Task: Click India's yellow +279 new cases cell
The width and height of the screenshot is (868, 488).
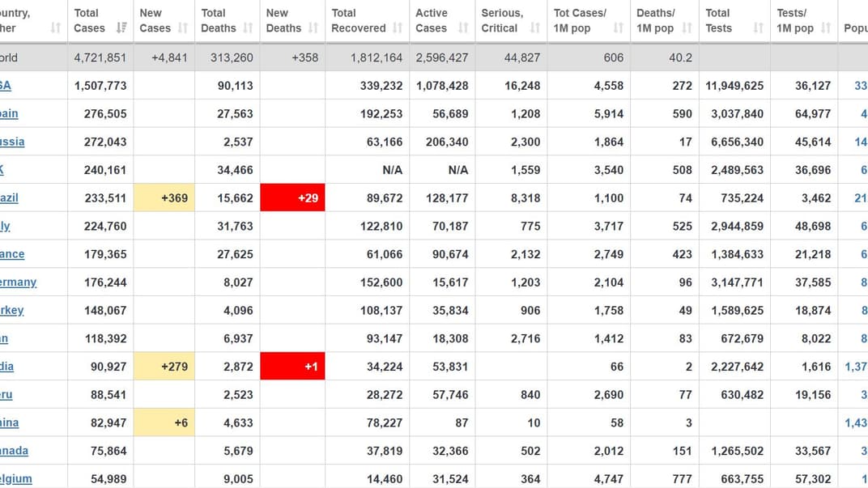Action: [x=164, y=367]
